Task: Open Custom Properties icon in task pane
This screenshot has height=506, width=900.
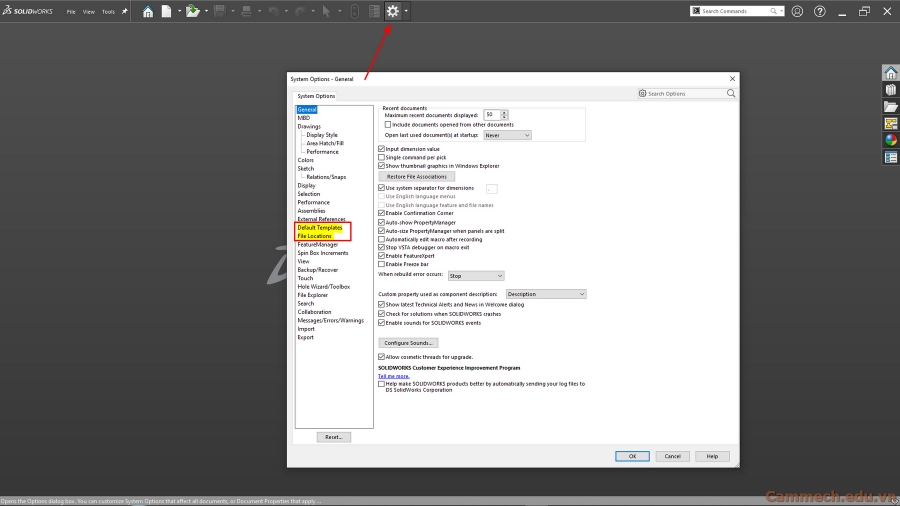Action: (891, 157)
